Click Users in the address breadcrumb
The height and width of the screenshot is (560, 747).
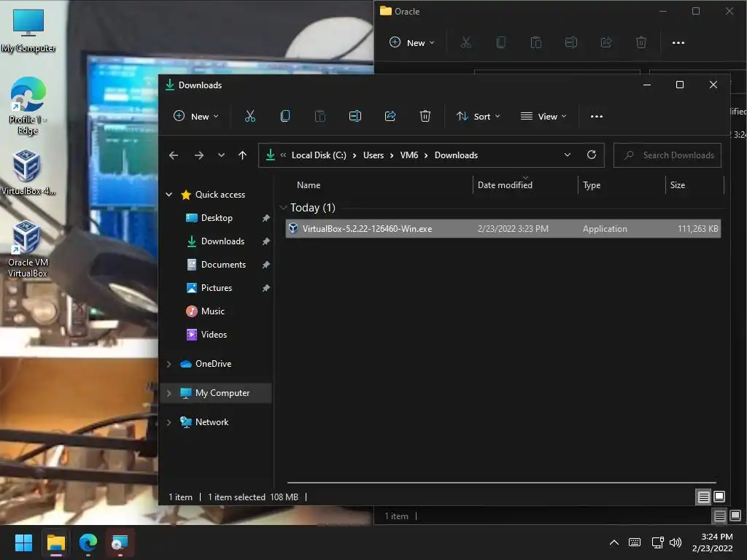click(x=373, y=155)
